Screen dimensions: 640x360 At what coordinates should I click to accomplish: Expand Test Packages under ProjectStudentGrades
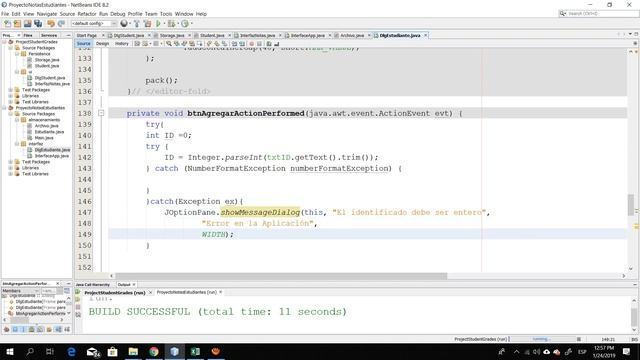coord(11,90)
